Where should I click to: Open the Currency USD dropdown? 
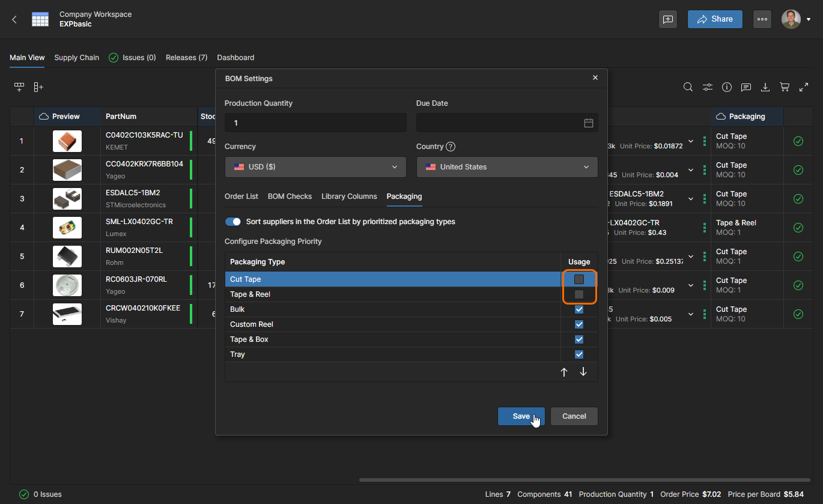(315, 167)
